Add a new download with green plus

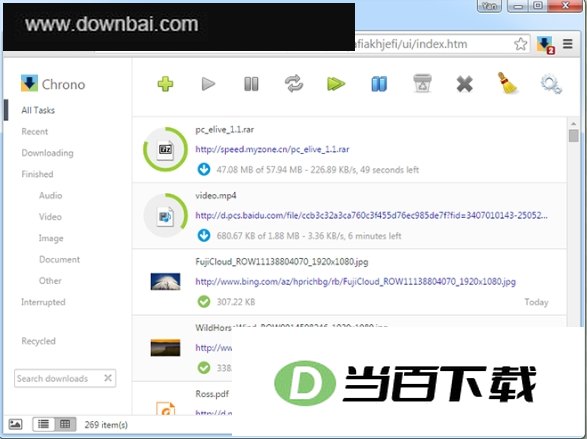coord(165,84)
